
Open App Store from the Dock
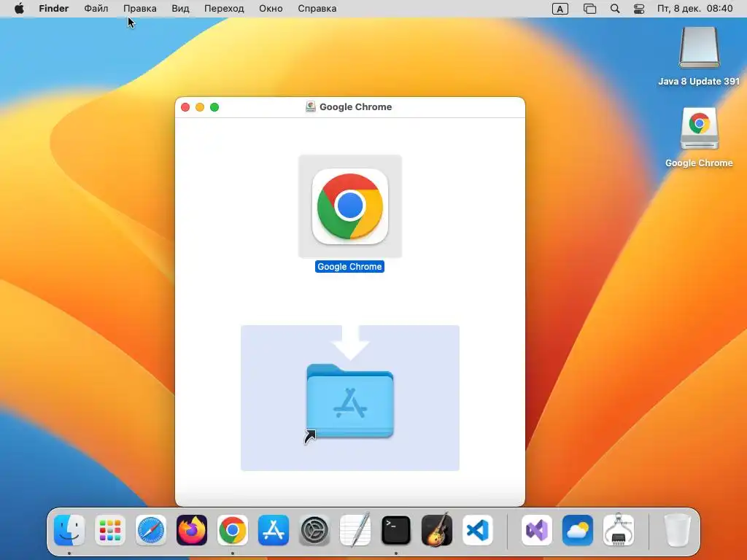coord(274,530)
